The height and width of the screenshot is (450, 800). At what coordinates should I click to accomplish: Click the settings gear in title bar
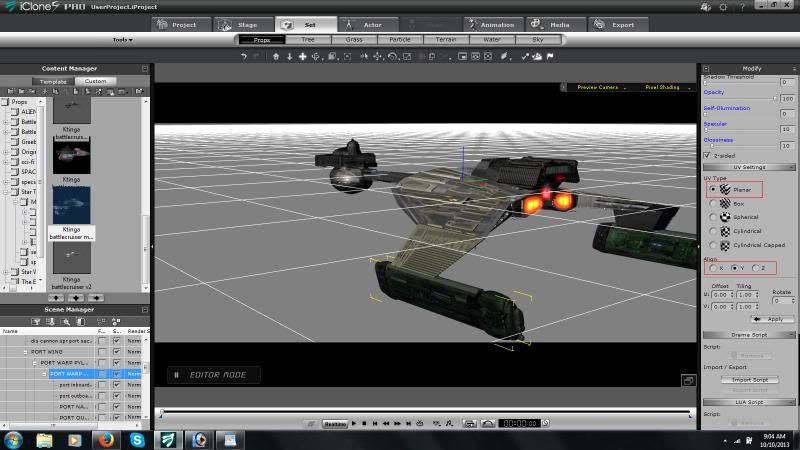[x=723, y=7]
